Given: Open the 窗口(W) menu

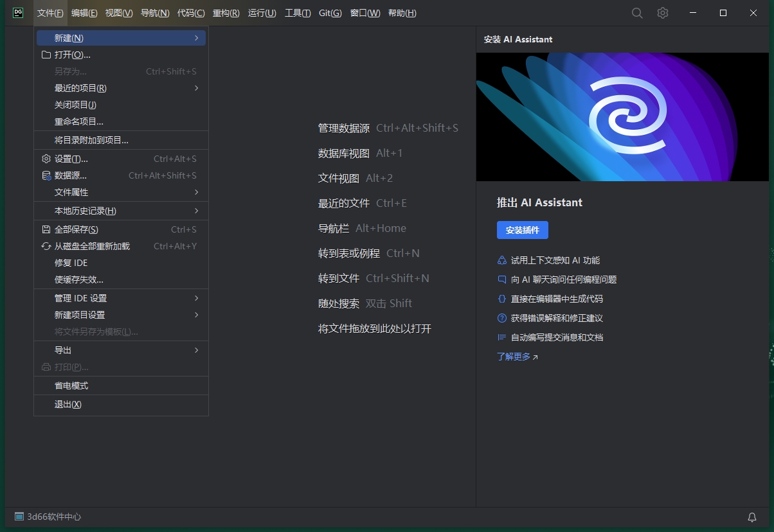Looking at the screenshot, I should (365, 13).
